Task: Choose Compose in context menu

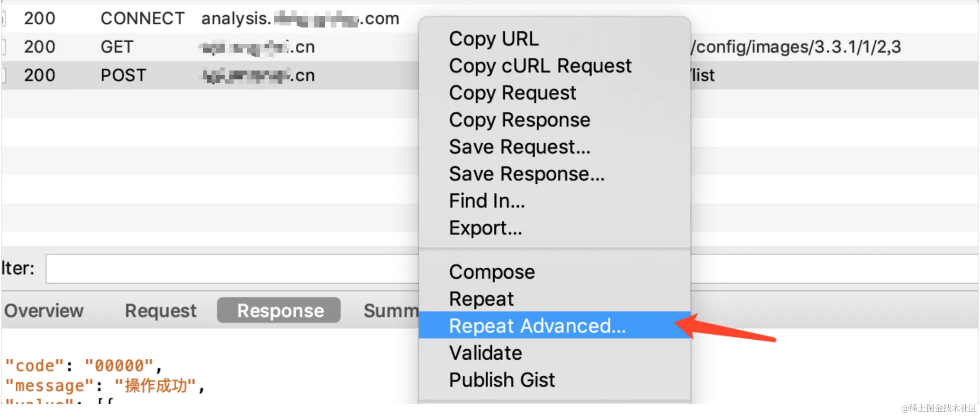Action: click(492, 272)
